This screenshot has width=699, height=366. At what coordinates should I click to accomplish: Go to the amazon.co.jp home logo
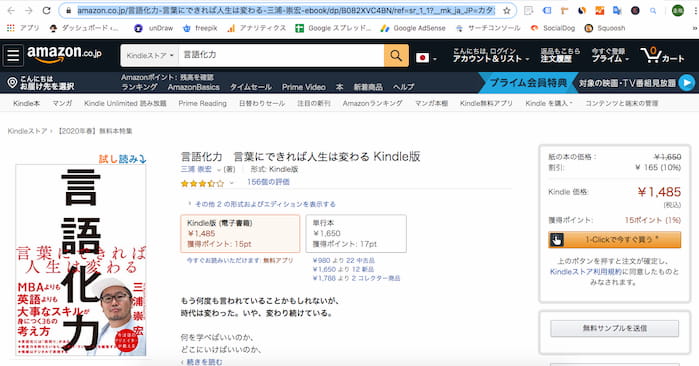64,54
